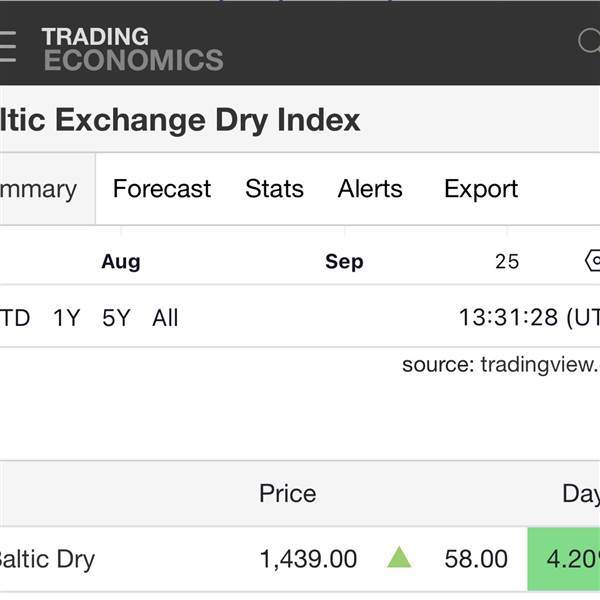Open chart settings gear icon
Viewport: 600px width, 600px height.
(592, 261)
